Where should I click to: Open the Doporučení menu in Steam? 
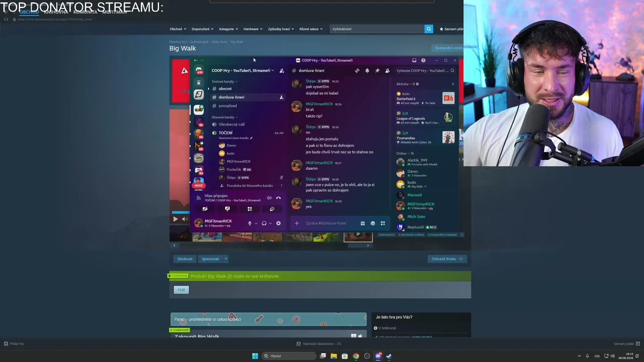[x=202, y=29]
